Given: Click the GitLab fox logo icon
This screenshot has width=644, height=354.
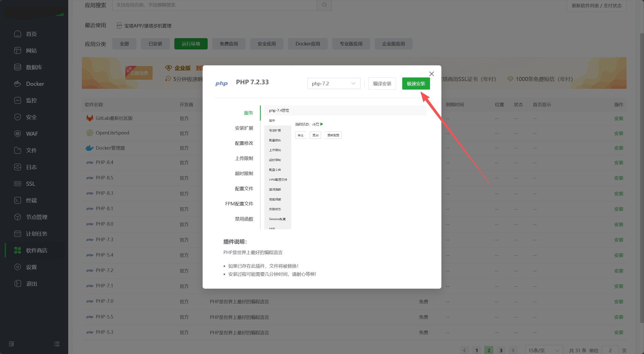Looking at the screenshot, I should 90,118.
